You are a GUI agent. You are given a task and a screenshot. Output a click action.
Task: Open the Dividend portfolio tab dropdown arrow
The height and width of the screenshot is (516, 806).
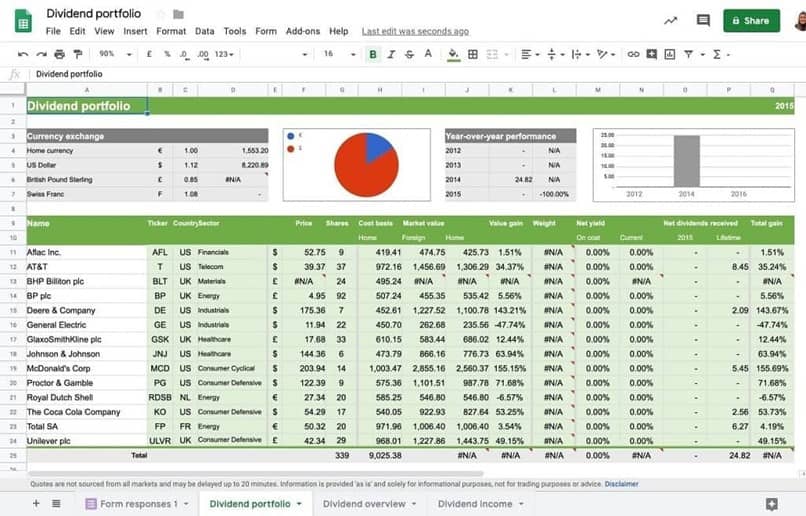[x=299, y=504]
